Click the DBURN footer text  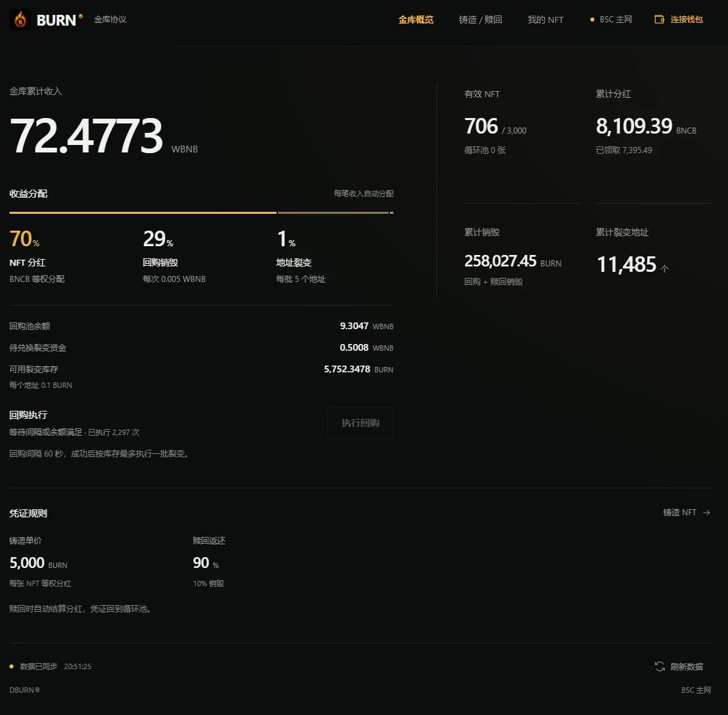(x=24, y=691)
